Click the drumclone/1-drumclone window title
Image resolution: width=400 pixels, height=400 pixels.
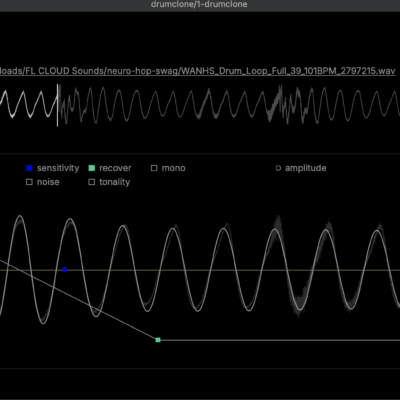coord(199,5)
